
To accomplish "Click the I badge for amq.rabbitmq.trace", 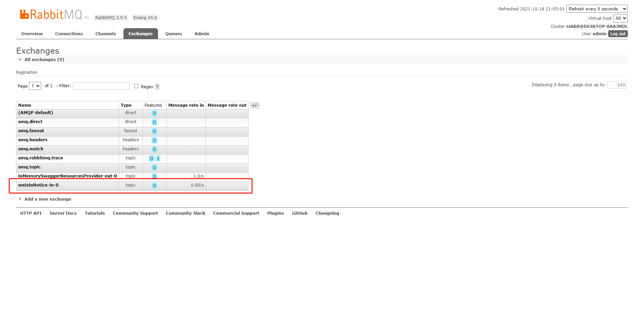I will coord(158,159).
